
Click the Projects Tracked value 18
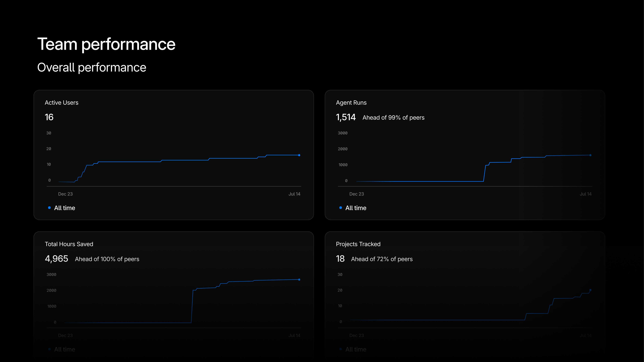(x=340, y=259)
